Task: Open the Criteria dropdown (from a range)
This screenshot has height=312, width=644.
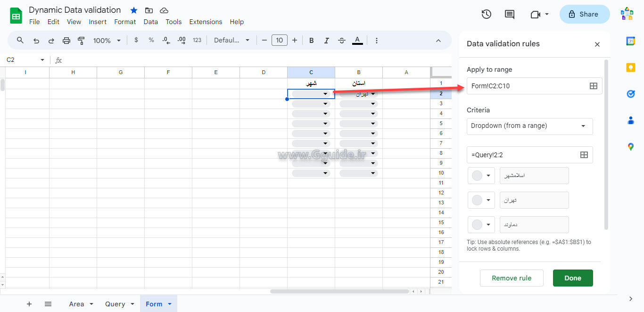Action: pyautogui.click(x=529, y=126)
